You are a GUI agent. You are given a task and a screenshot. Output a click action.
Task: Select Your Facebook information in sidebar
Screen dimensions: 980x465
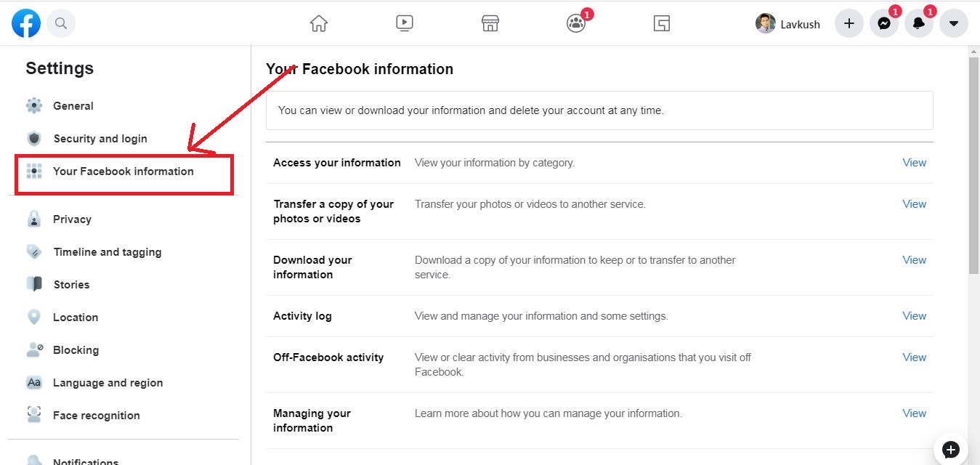123,171
